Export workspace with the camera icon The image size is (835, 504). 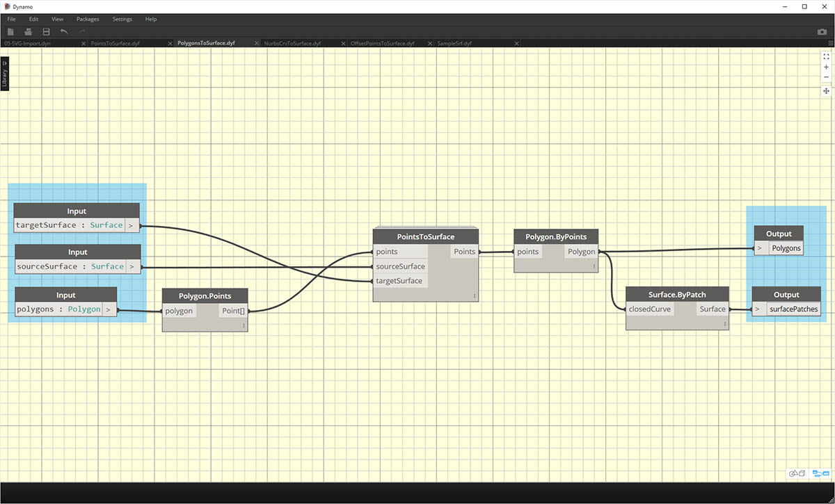coord(822,32)
